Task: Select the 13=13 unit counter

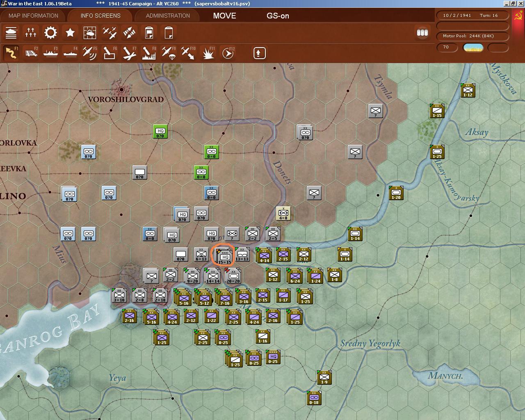Action: [242, 255]
